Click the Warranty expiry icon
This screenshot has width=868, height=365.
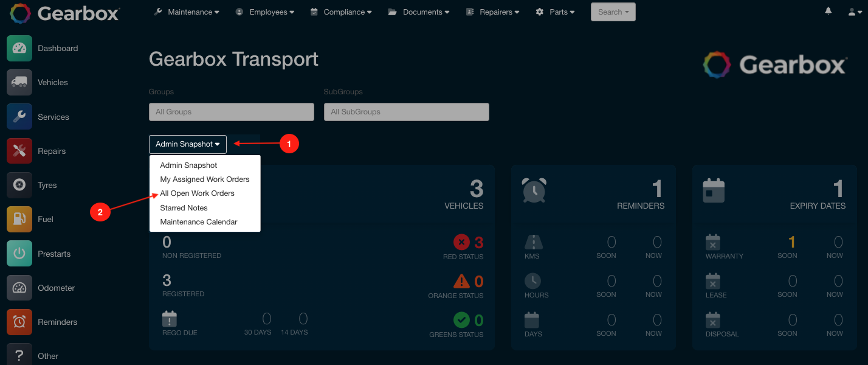coord(713,242)
